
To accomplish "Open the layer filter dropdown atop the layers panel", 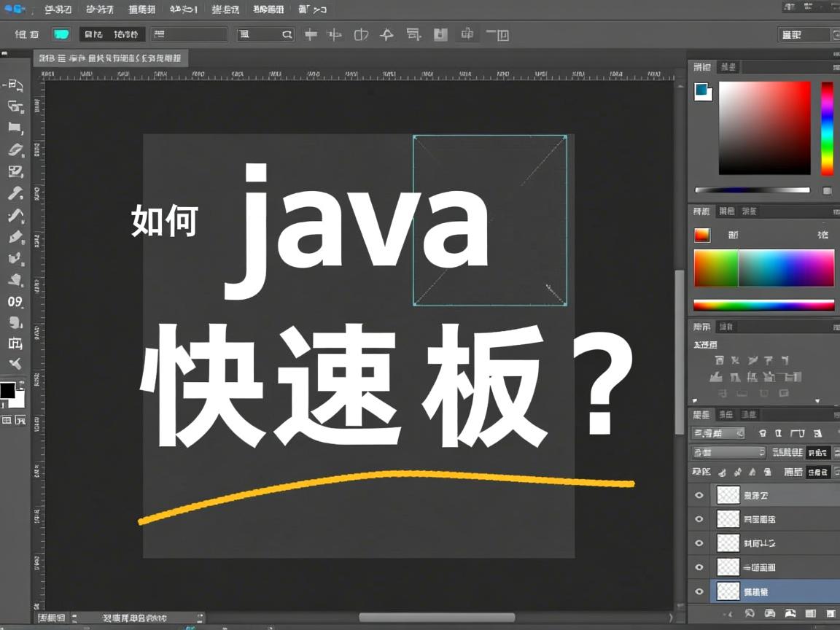I will (x=718, y=433).
